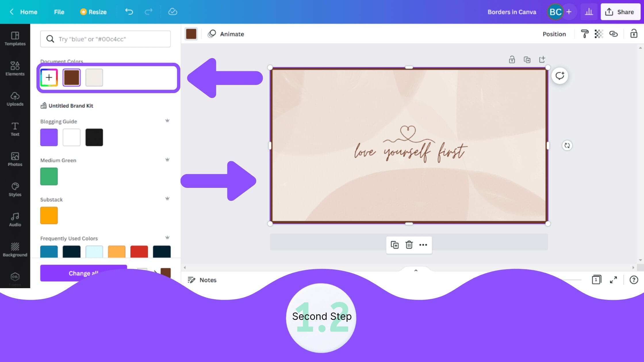The image size is (644, 362).
Task: Enable the link icon in toolbar
Action: [614, 34]
